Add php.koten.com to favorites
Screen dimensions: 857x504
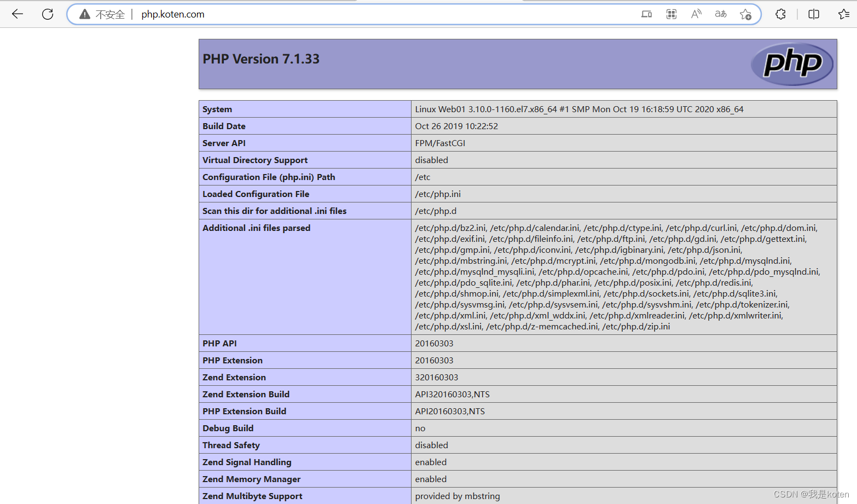point(745,14)
